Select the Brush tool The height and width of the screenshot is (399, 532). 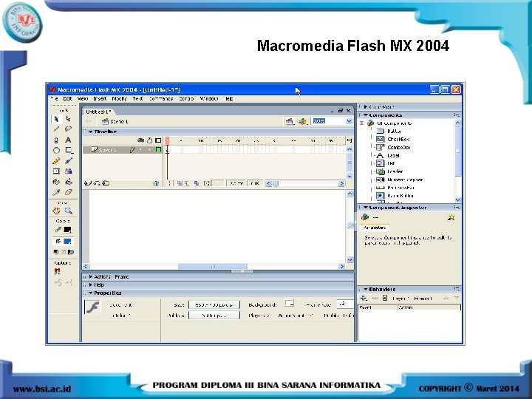point(69,161)
